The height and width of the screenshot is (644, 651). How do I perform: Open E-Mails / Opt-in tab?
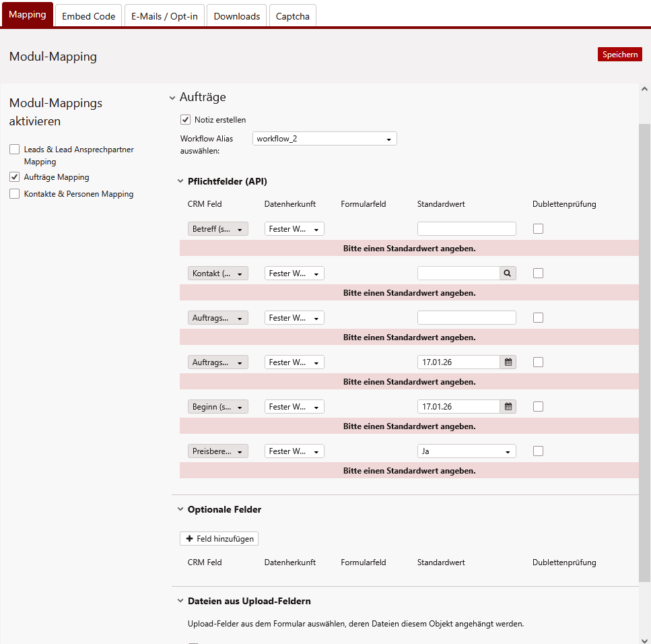tap(165, 16)
